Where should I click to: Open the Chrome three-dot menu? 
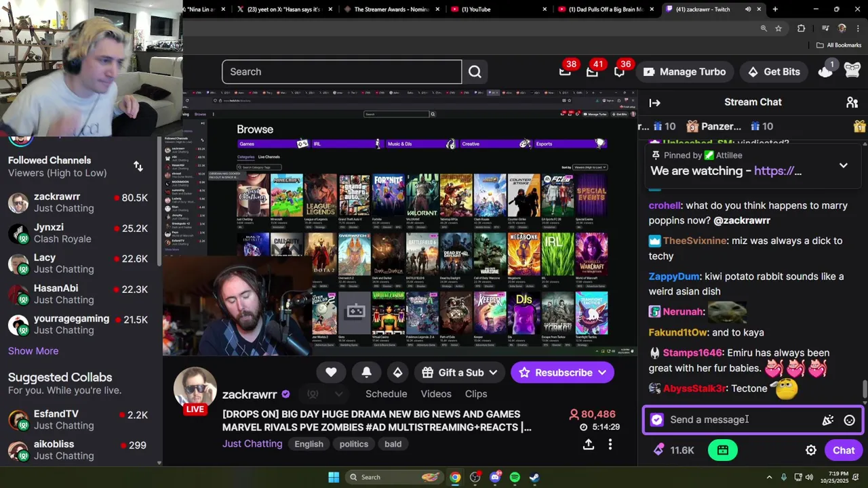click(x=857, y=28)
